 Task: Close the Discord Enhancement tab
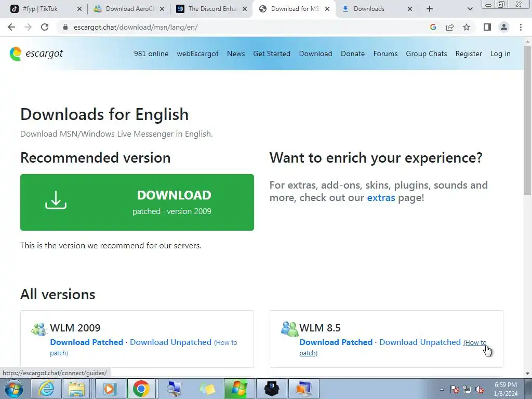pos(245,9)
